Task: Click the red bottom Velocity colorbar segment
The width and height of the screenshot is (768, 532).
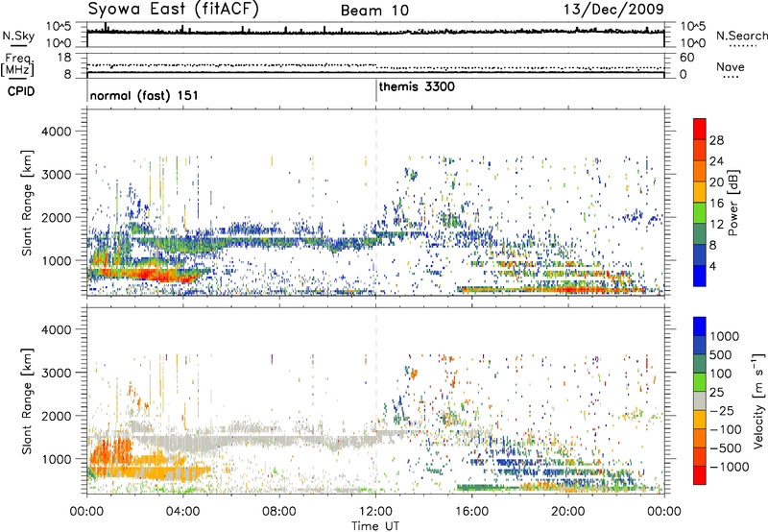Action: (700, 475)
